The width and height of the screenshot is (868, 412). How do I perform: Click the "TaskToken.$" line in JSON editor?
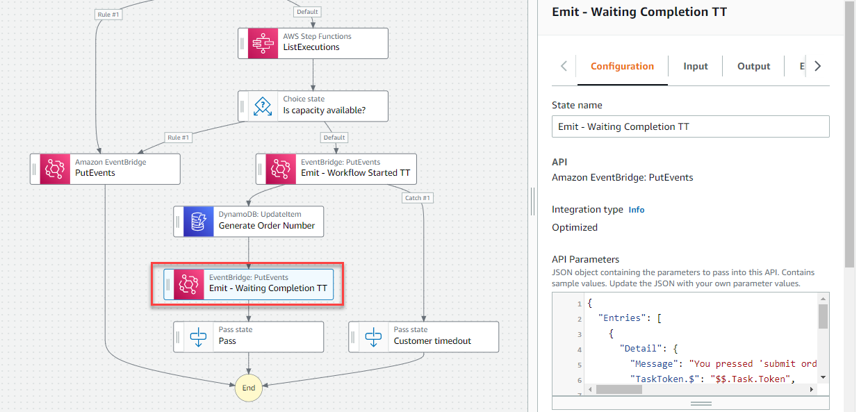(x=712, y=379)
